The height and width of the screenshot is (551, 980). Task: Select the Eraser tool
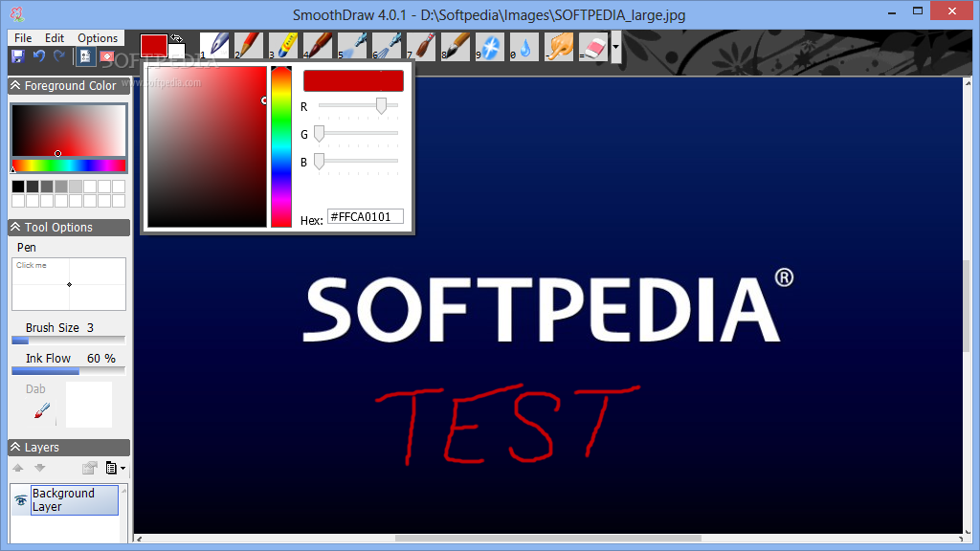(x=593, y=46)
